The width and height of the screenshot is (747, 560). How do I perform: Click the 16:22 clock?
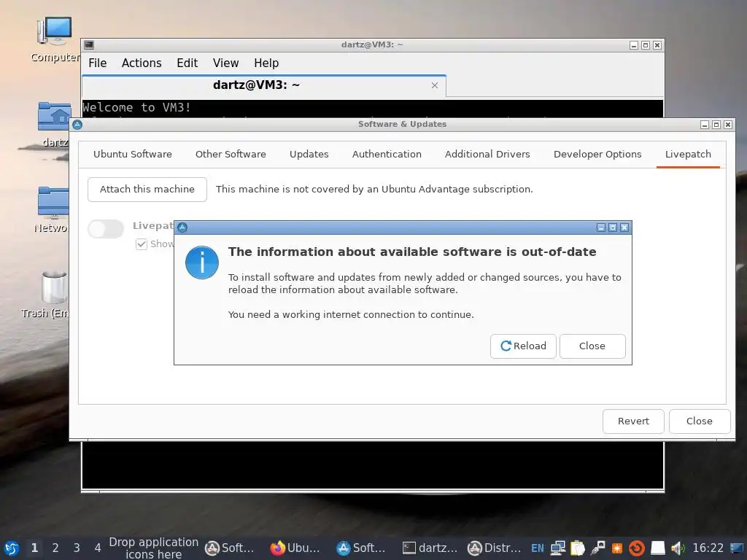point(708,548)
